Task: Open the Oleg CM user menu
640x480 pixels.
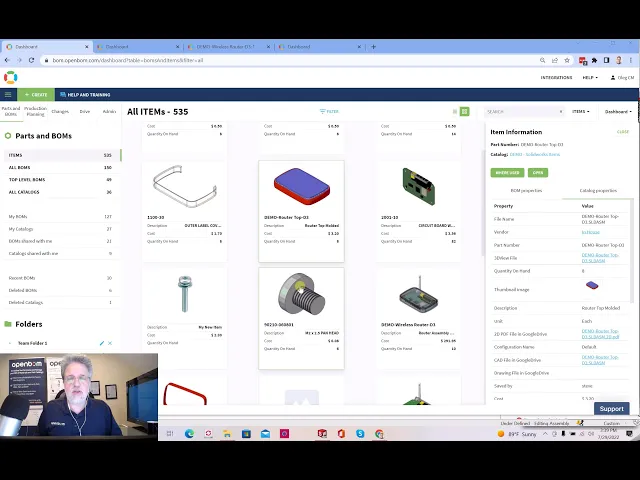Action: [622, 78]
